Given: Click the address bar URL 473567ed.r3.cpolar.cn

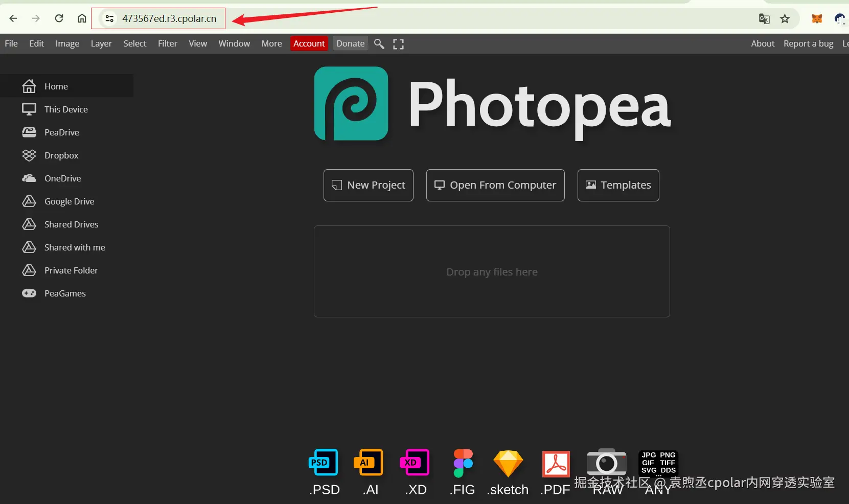Looking at the screenshot, I should [x=169, y=18].
